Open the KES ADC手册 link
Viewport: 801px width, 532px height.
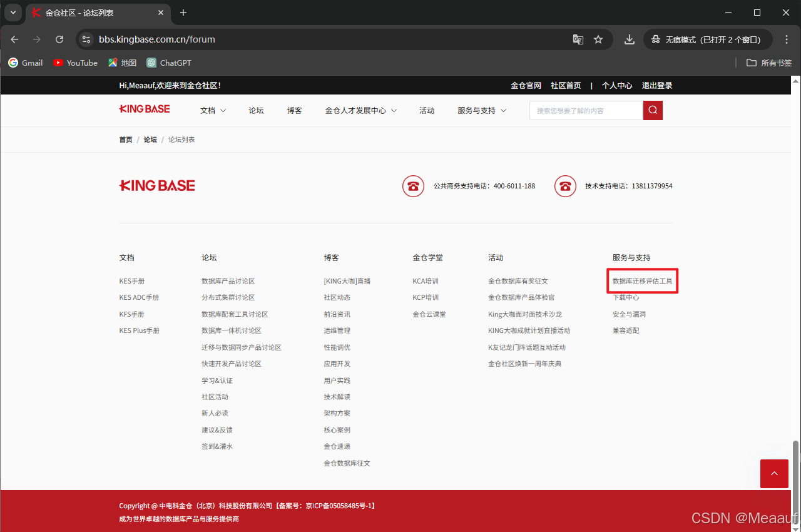(139, 297)
